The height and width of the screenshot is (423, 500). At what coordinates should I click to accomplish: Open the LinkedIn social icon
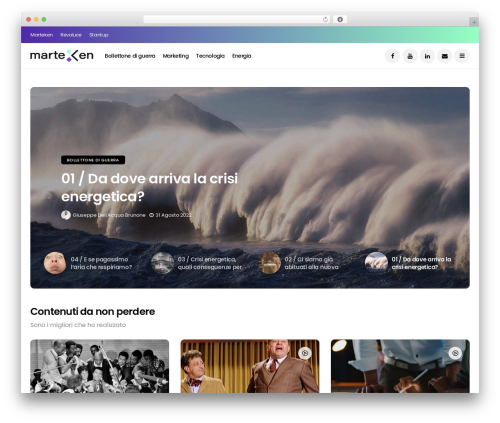(x=427, y=56)
